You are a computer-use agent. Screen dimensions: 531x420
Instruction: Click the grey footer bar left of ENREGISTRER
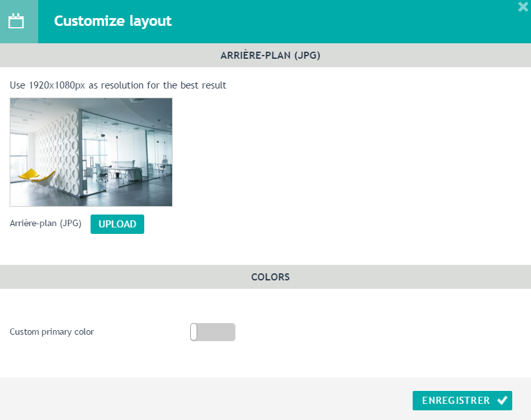pos(203,399)
